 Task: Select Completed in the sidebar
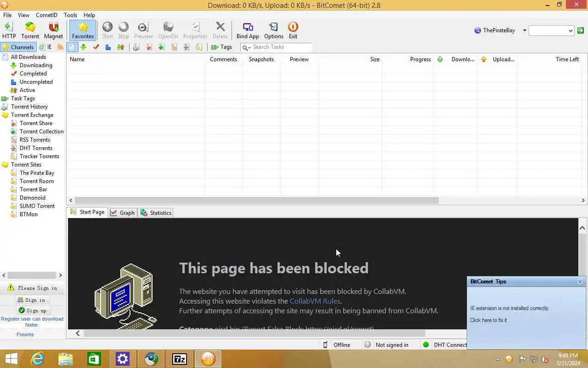point(33,74)
